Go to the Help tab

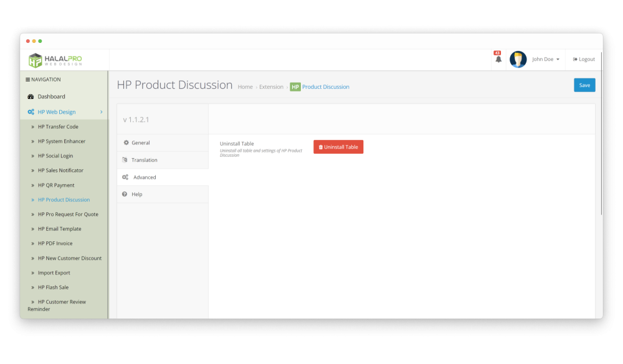(136, 194)
